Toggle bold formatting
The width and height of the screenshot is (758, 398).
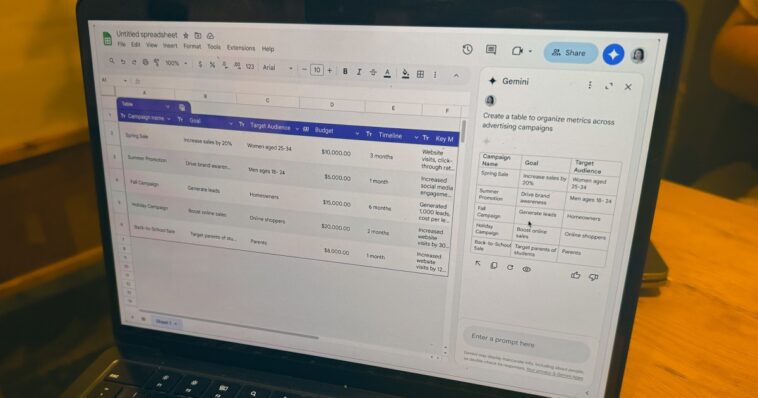[x=345, y=71]
